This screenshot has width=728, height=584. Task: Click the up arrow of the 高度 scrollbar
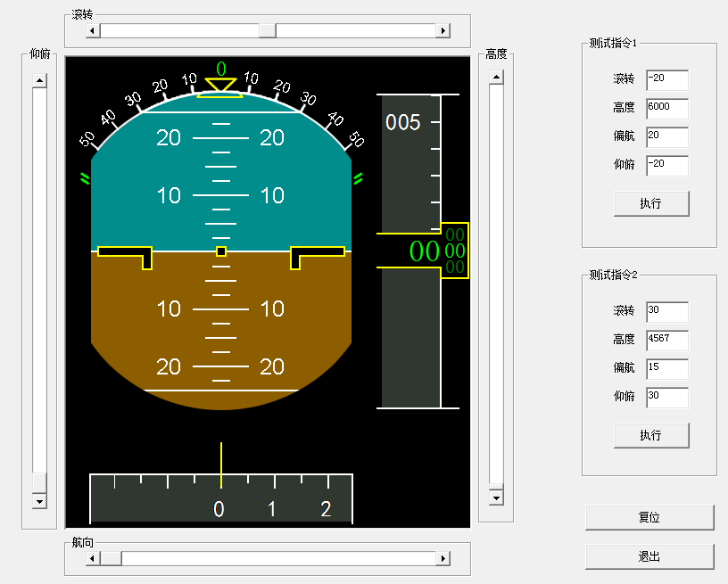pos(496,77)
